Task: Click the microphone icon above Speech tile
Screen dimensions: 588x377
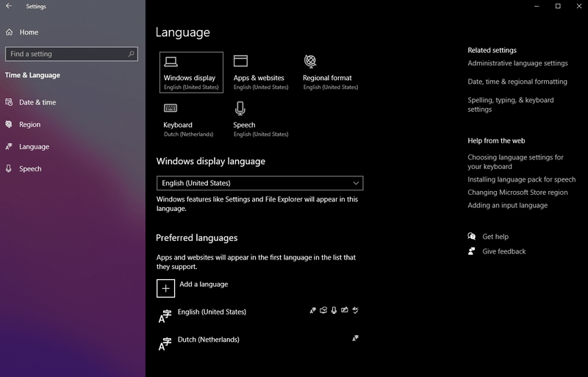Action: point(240,109)
